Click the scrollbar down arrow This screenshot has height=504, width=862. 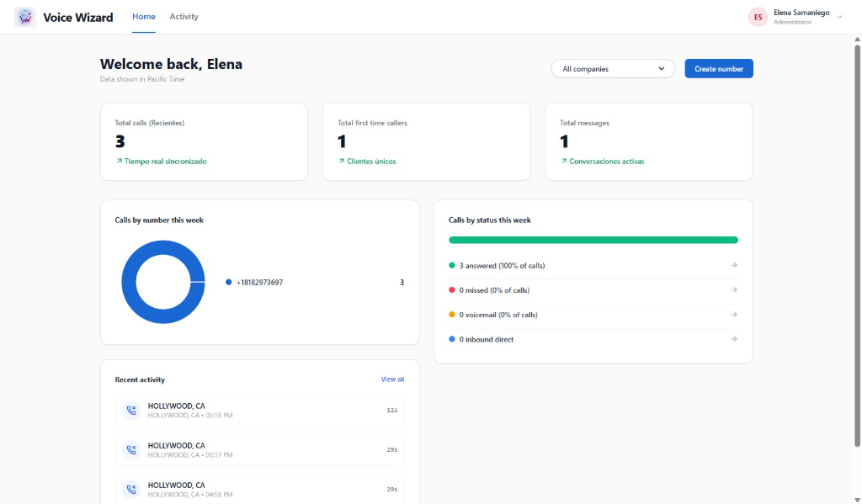(857, 500)
